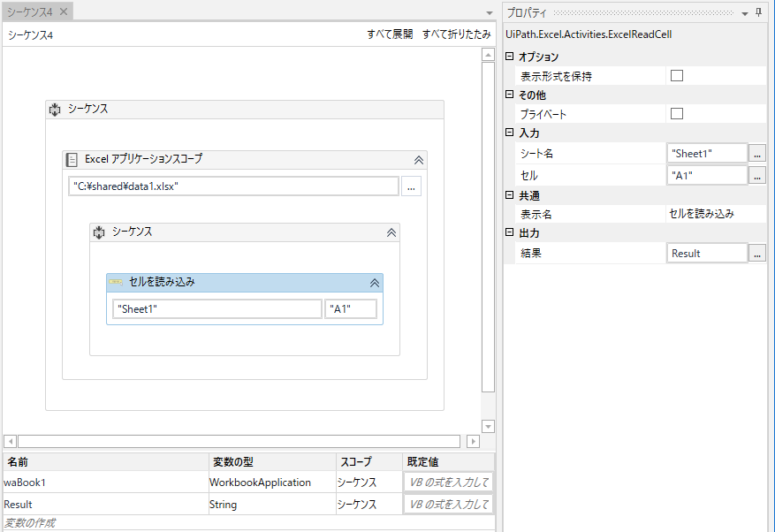Select the Result variable name
The height and width of the screenshot is (532, 775).
[18, 505]
